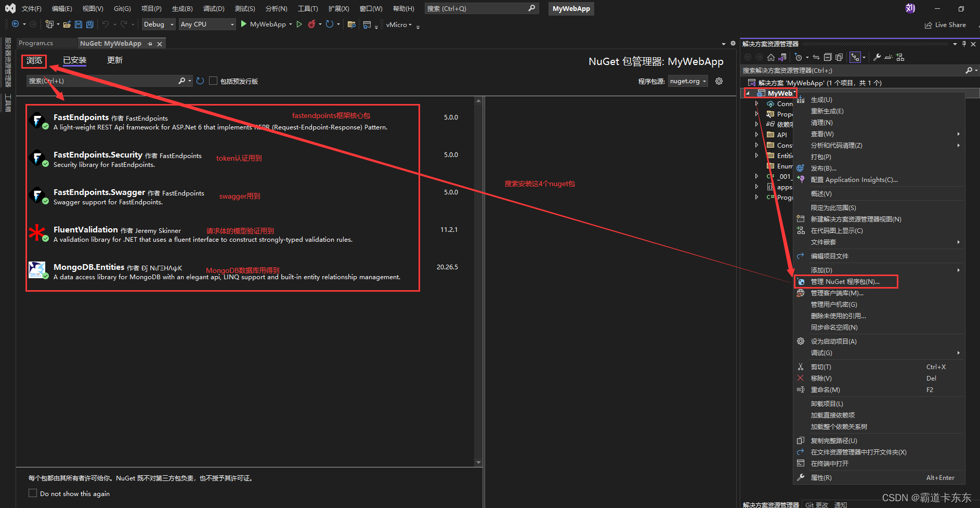Viewport: 980px width, 508px height.
Task: Click the NuGet refresh icon beside search box
Action: click(x=200, y=81)
